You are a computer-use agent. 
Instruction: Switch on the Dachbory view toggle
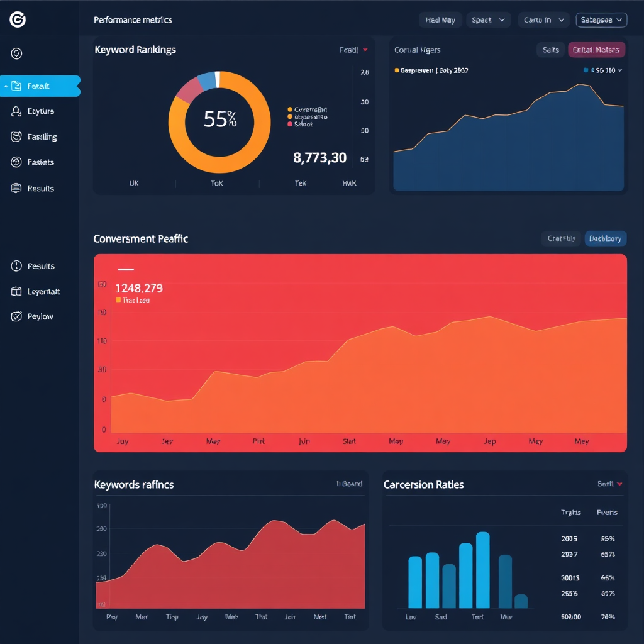[x=605, y=238]
